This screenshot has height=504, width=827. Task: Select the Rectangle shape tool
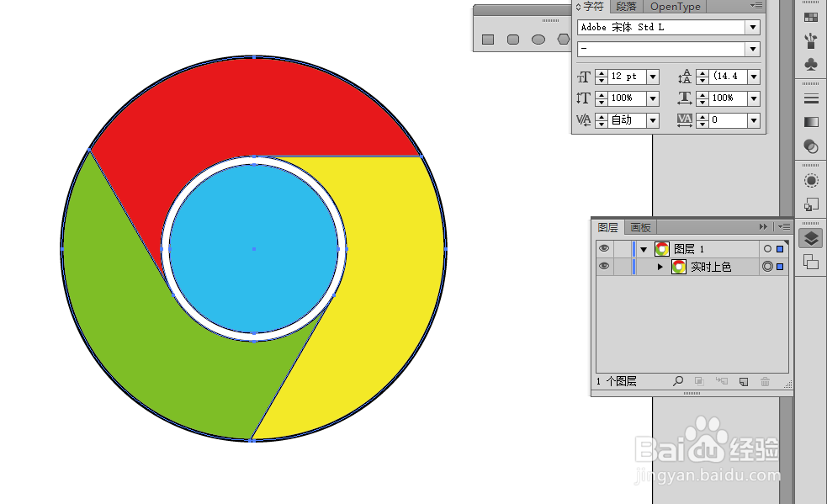(488, 40)
